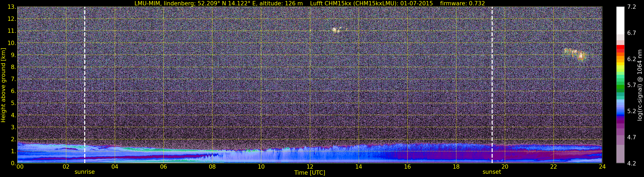This screenshot has height=177, width=644.
Task: Click the time axis tick label 16
Action: pos(407,167)
